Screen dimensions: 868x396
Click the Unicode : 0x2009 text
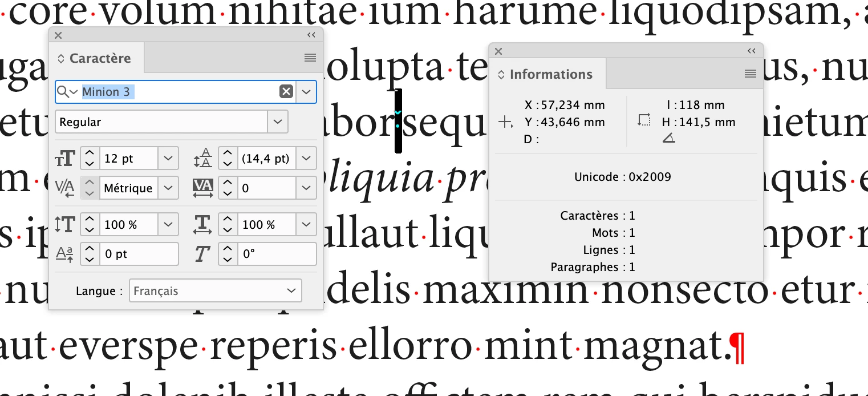coord(623,177)
